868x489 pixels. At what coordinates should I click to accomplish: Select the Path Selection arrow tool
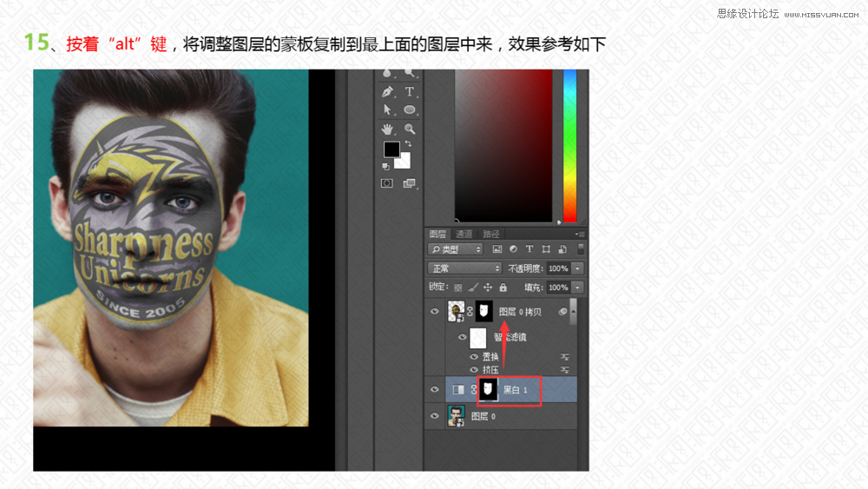(x=387, y=109)
